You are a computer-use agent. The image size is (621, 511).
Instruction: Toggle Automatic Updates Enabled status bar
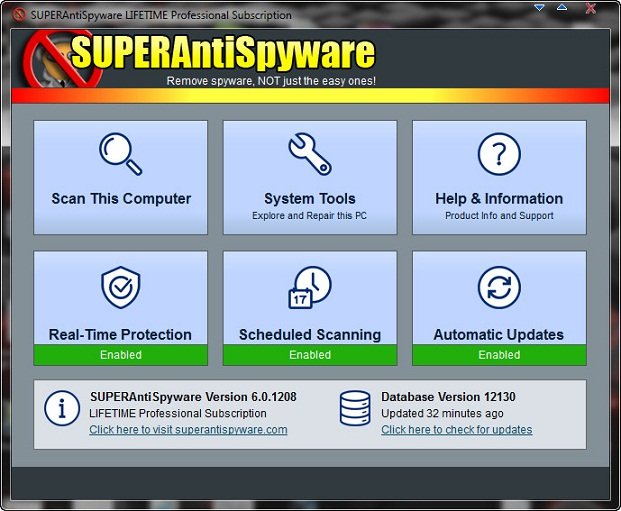tap(499, 355)
